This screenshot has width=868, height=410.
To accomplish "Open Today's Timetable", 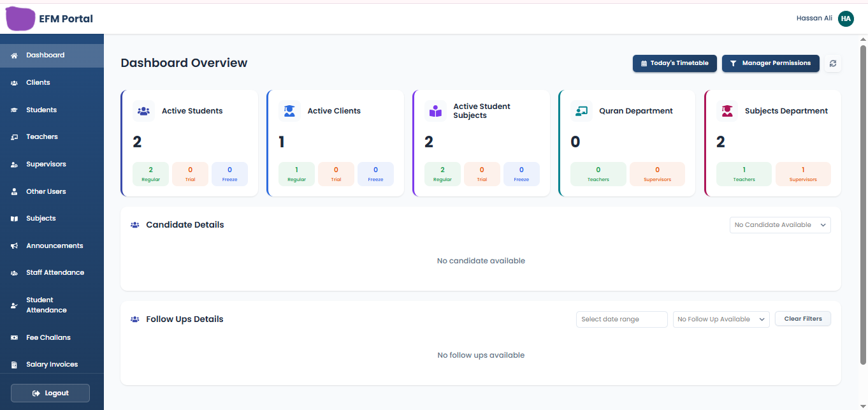I will 674,63.
